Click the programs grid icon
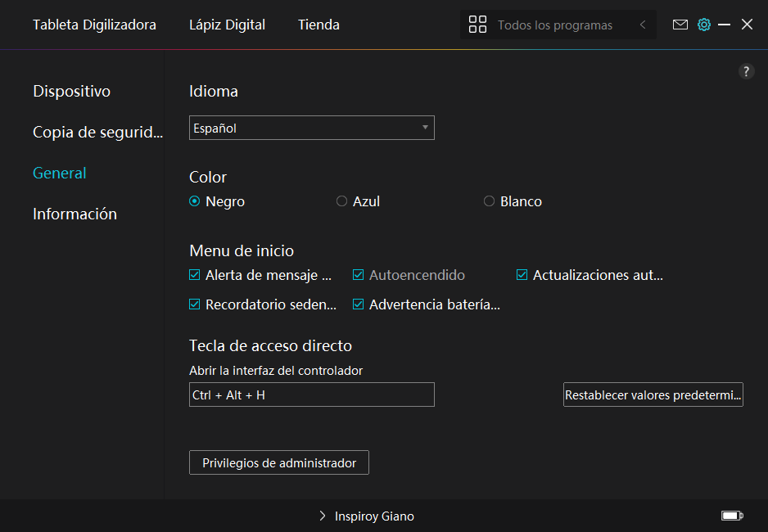The height and width of the screenshot is (532, 768). pyautogui.click(x=477, y=25)
